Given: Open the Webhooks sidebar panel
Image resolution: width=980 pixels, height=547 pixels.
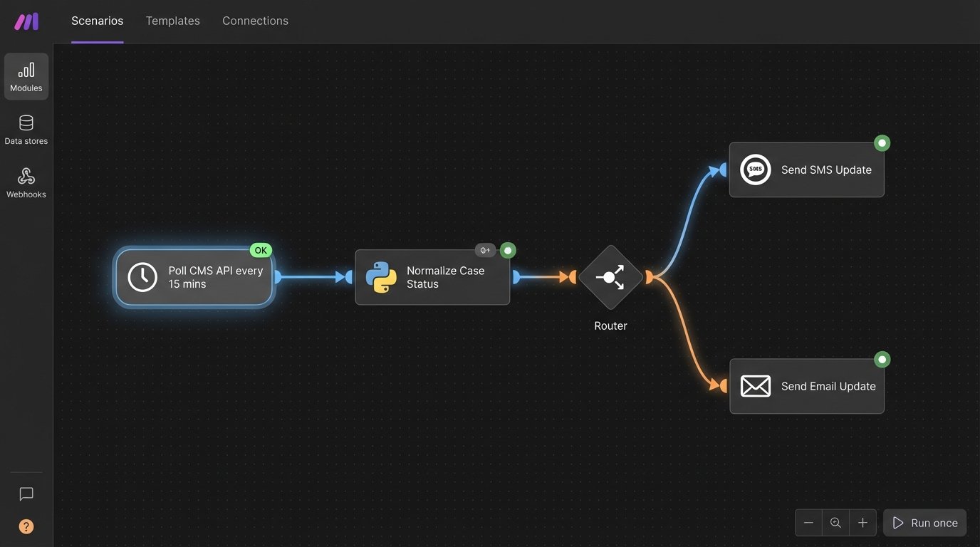Looking at the screenshot, I should (x=26, y=182).
